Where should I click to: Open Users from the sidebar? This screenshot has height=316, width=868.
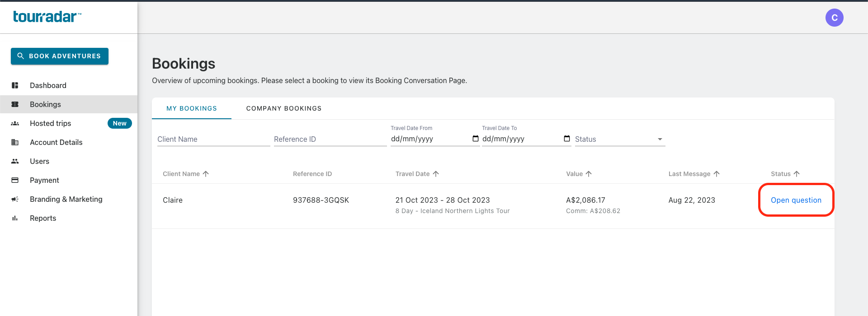pos(69,161)
